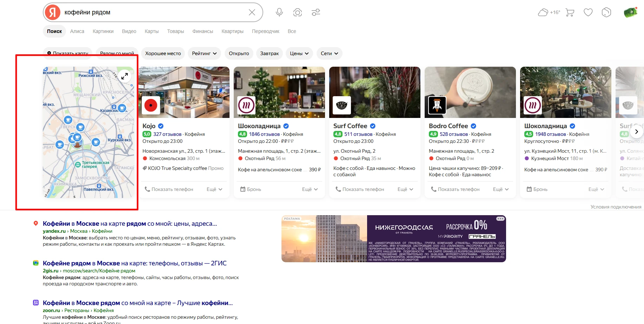
Task: Toggle the Рядом со мной filter
Action: tap(117, 53)
